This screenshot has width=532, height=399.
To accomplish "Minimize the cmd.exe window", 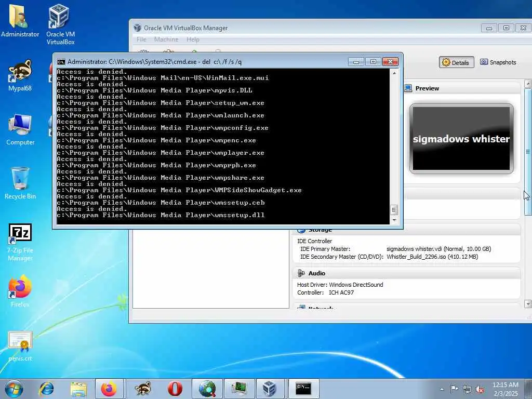I will tap(356, 61).
